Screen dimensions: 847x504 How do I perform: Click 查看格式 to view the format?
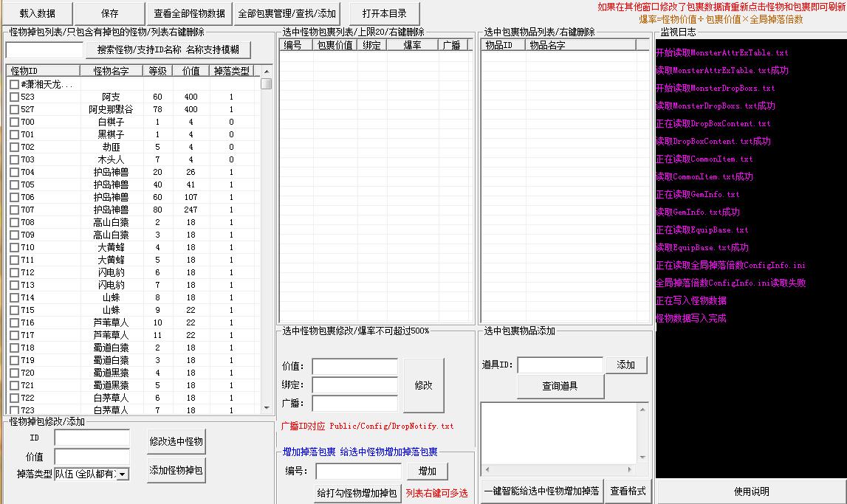click(627, 490)
